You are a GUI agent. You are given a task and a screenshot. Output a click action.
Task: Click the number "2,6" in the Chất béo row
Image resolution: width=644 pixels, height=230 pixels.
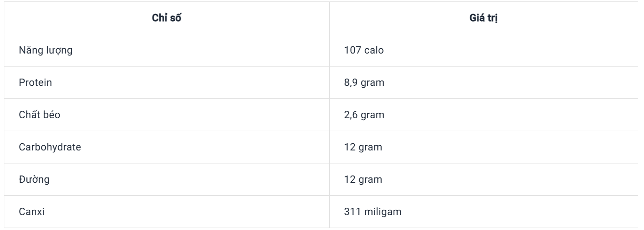(351, 115)
